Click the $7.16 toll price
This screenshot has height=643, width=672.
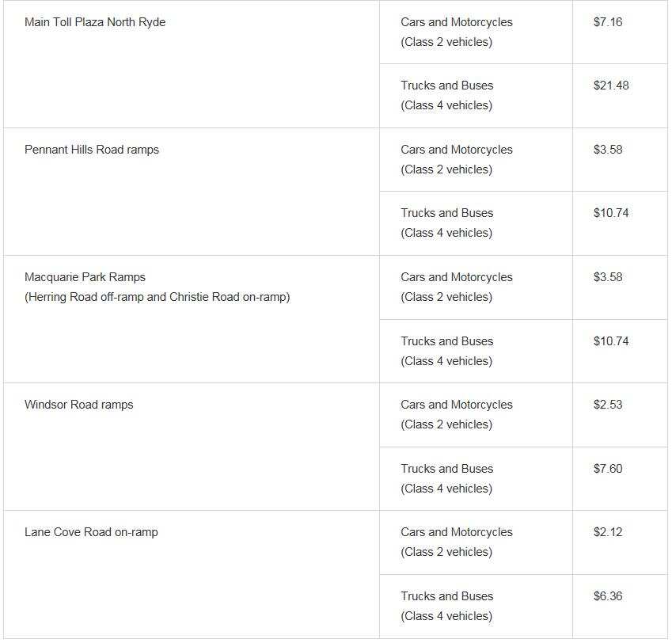608,22
